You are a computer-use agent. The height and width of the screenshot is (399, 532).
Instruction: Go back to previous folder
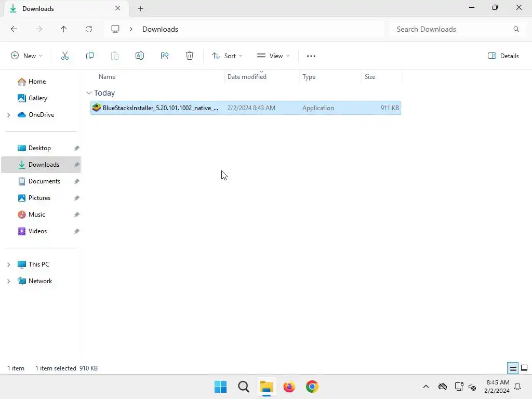tap(14, 29)
